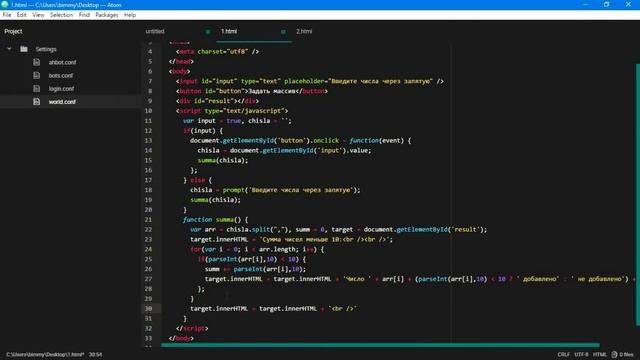Switch to the untitled tab

pos(155,31)
